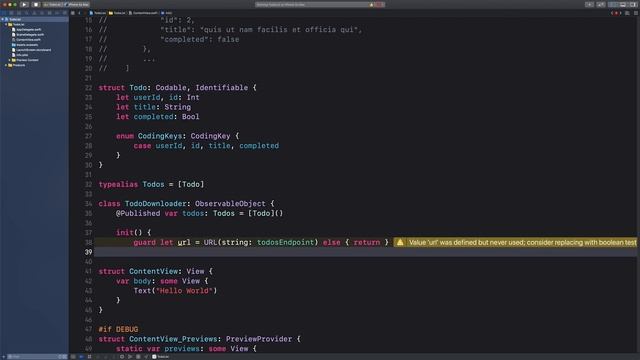Click the init breadcrumb in the jump bar

point(167,13)
